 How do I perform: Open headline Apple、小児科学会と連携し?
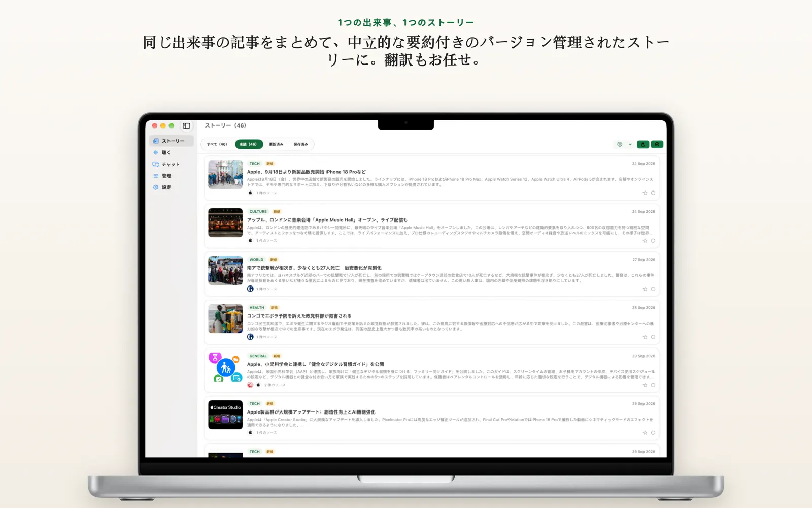pos(315,364)
